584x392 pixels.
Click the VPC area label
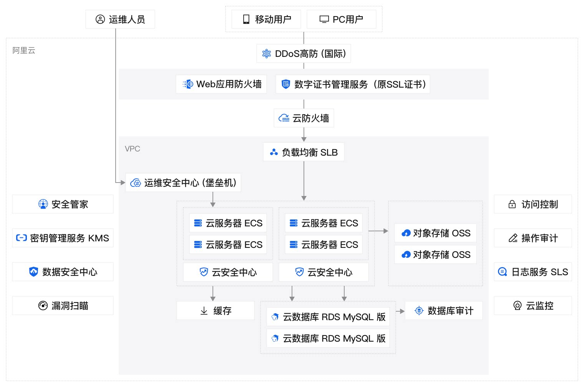[x=133, y=149]
